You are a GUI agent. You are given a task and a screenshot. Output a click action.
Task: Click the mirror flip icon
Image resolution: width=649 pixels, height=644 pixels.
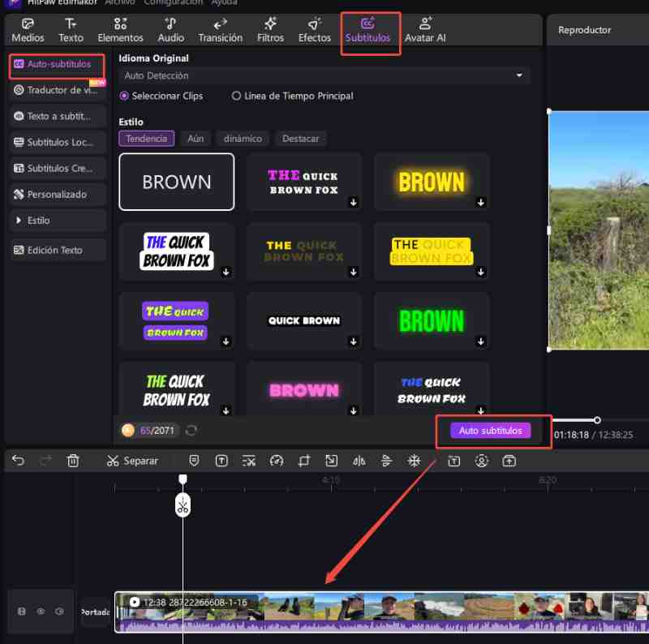tap(359, 461)
